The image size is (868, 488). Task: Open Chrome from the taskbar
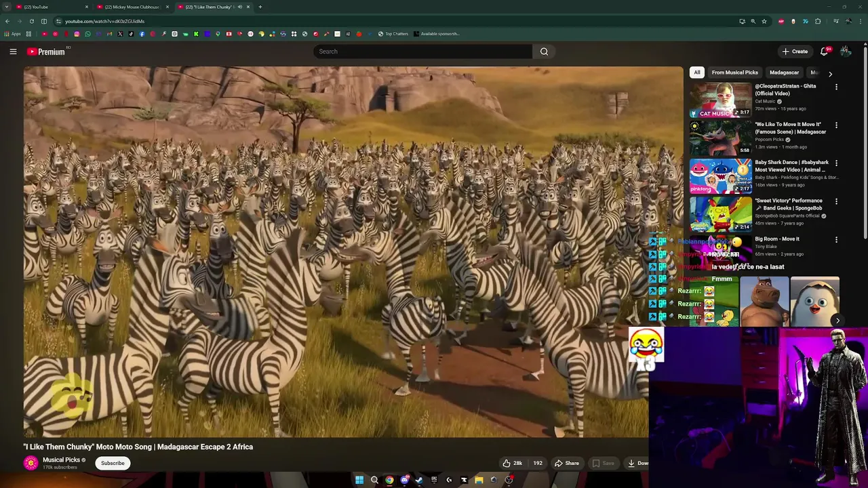tap(389, 480)
